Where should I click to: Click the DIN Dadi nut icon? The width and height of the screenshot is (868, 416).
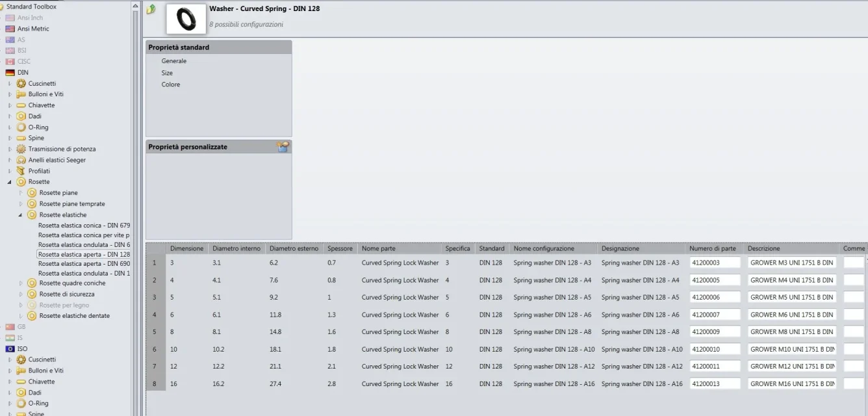21,116
